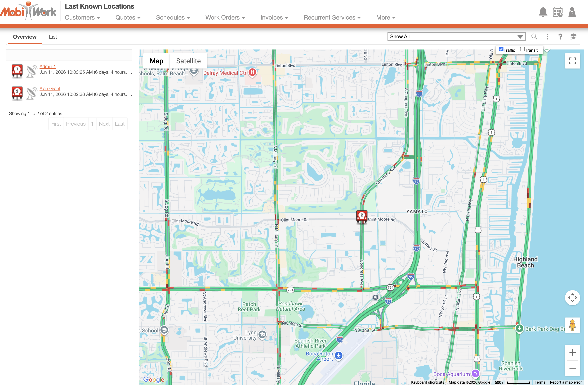Zoom out on the map
Viewport: 588px width, 390px height.
tap(572, 368)
